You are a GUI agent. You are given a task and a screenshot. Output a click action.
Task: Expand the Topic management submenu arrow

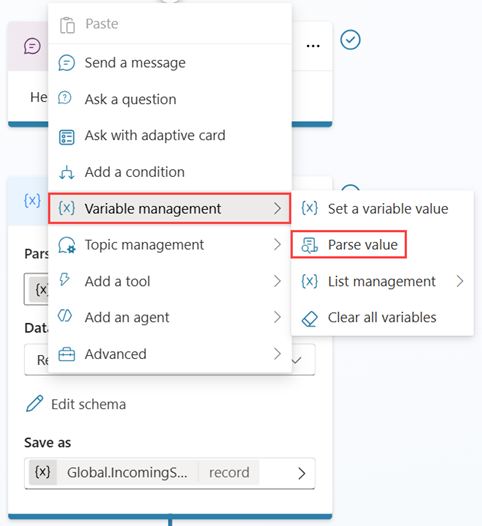tap(277, 245)
